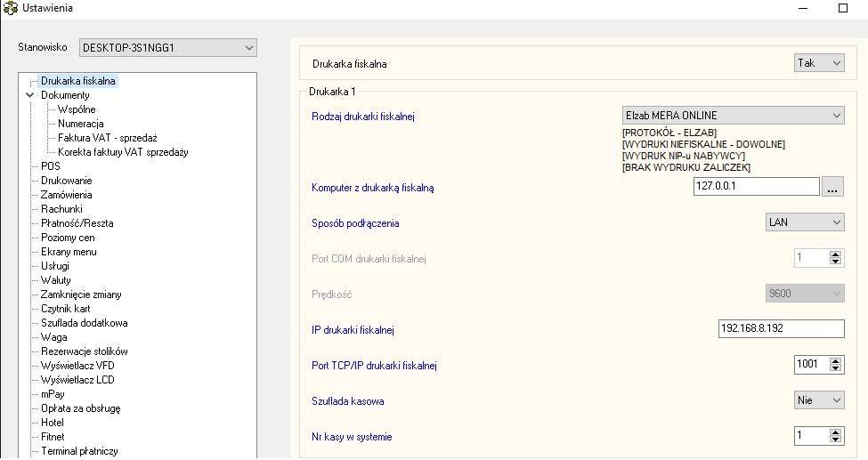Click the IP drukarki fiskalnej input field
868x460 pixels.
pos(780,329)
